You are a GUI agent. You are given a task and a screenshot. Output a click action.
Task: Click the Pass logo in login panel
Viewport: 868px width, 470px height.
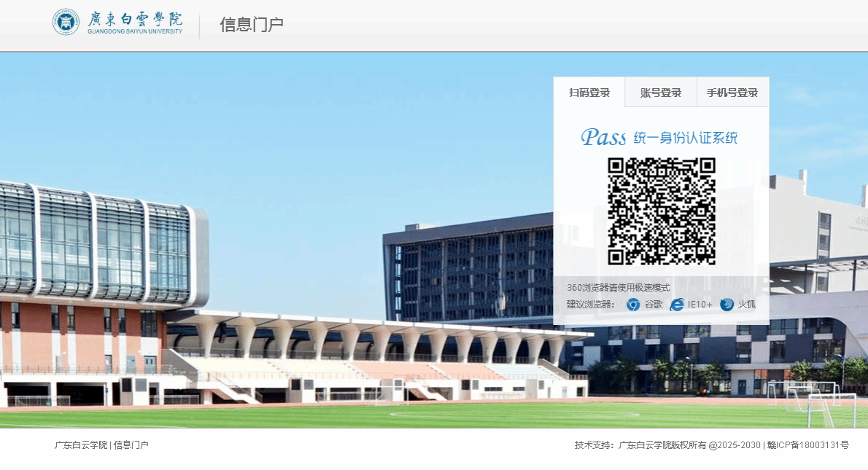pos(603,137)
